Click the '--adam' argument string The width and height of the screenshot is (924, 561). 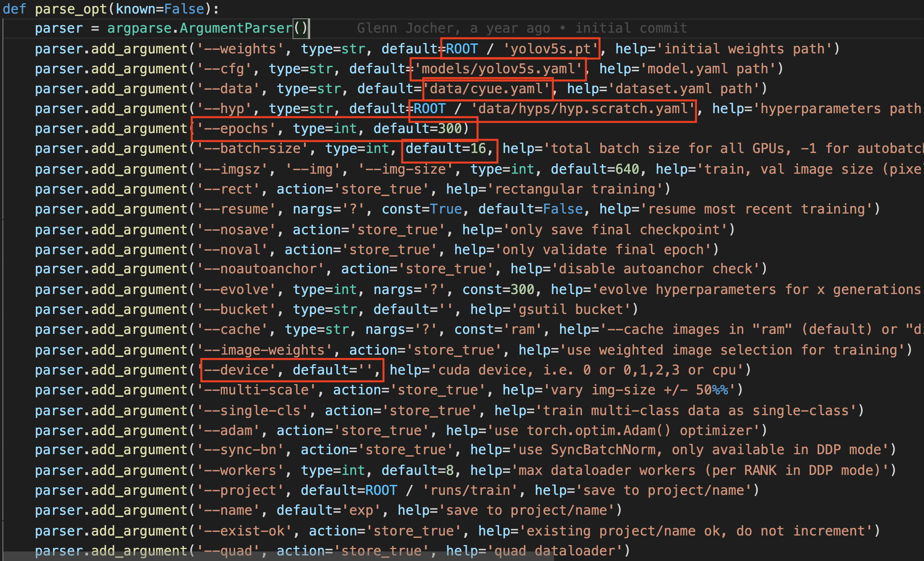click(x=228, y=431)
